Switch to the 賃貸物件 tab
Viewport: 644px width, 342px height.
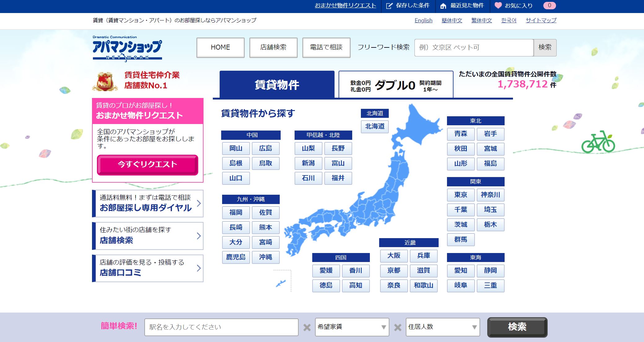tap(277, 84)
